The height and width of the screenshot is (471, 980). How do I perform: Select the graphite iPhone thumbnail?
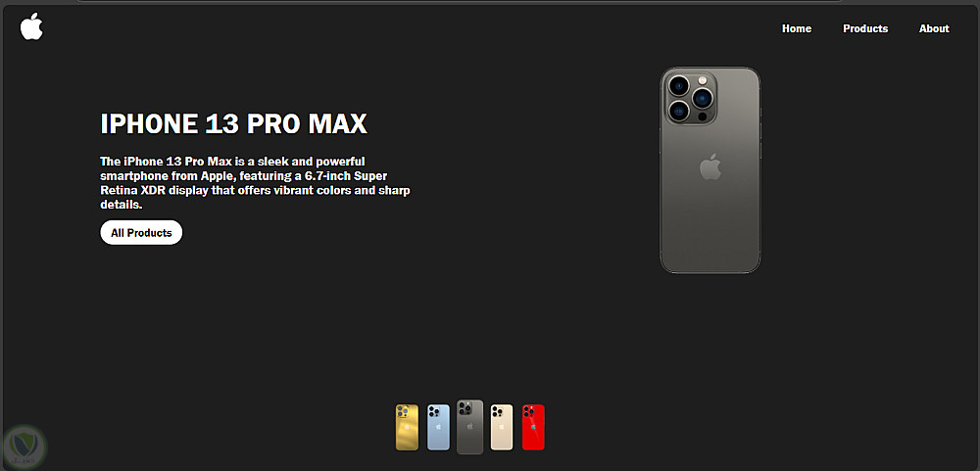pyautogui.click(x=470, y=427)
